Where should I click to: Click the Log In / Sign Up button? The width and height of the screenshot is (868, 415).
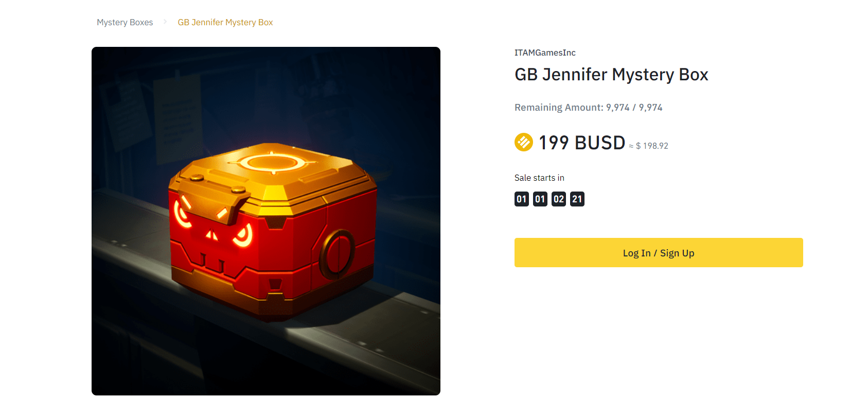659,252
